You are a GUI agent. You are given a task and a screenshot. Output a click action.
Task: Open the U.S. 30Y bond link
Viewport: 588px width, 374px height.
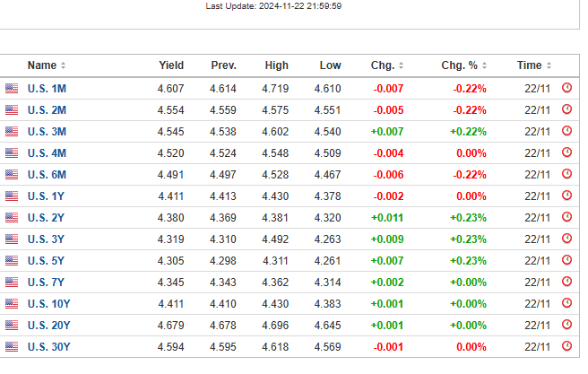pos(48,346)
